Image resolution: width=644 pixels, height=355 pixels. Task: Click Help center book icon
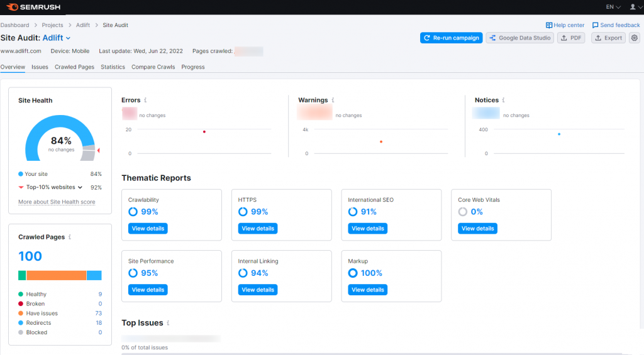coord(548,25)
